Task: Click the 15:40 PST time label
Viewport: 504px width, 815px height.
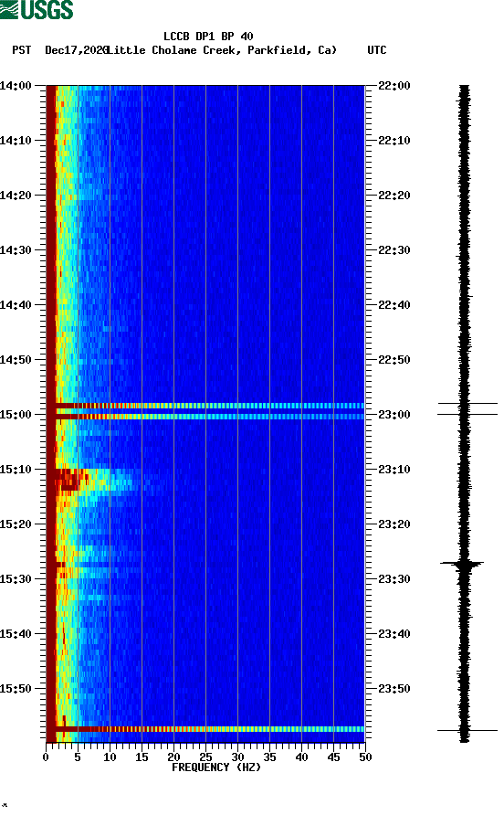Action: [x=16, y=634]
